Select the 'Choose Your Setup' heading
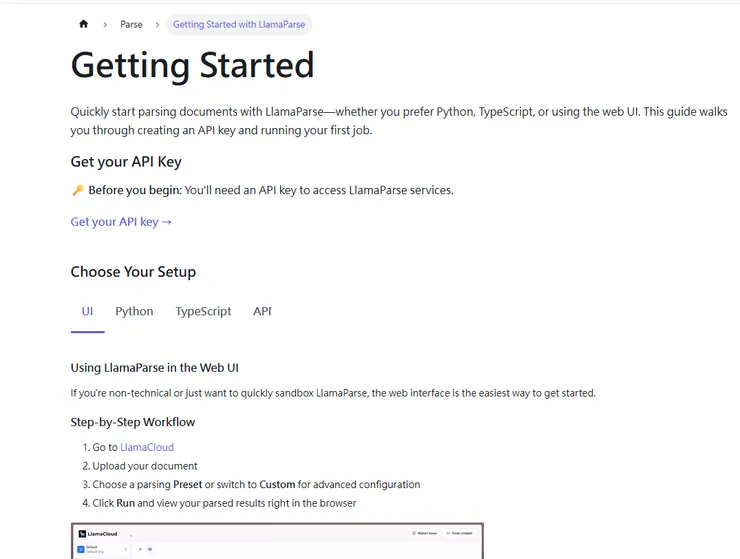 pos(133,272)
